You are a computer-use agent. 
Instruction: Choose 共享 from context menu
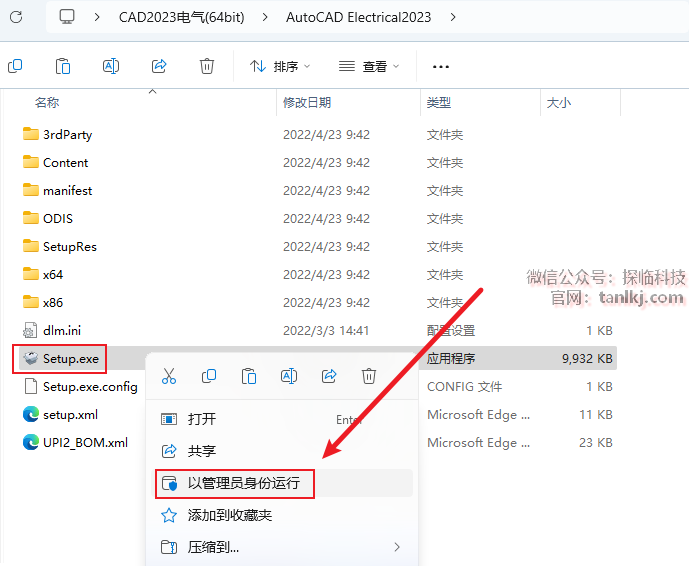(x=282, y=451)
